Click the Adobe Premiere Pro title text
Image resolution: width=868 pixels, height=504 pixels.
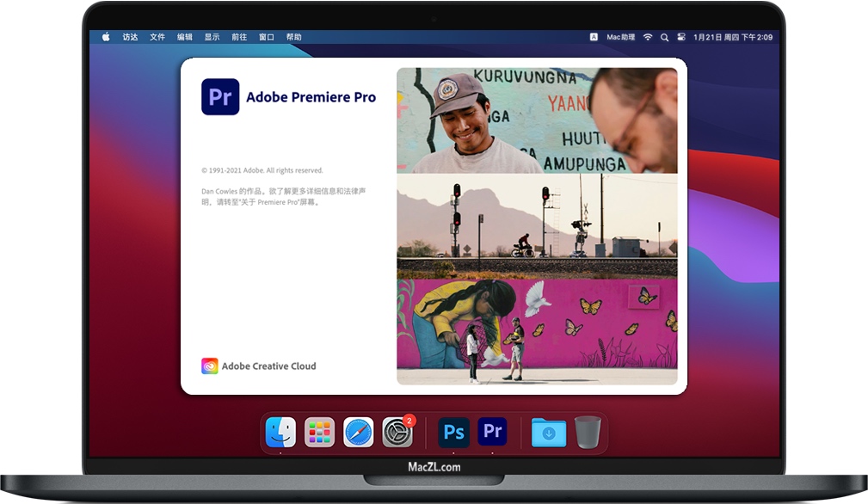tap(311, 97)
